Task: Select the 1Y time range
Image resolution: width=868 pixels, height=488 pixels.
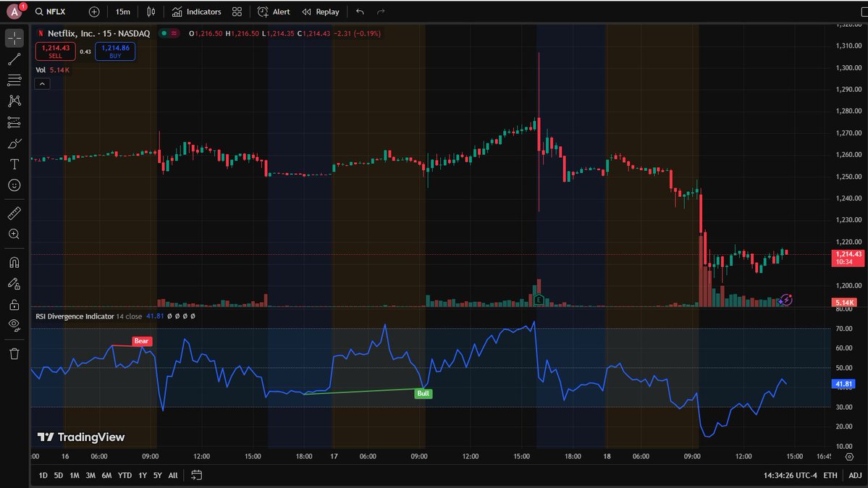Action: (x=143, y=475)
